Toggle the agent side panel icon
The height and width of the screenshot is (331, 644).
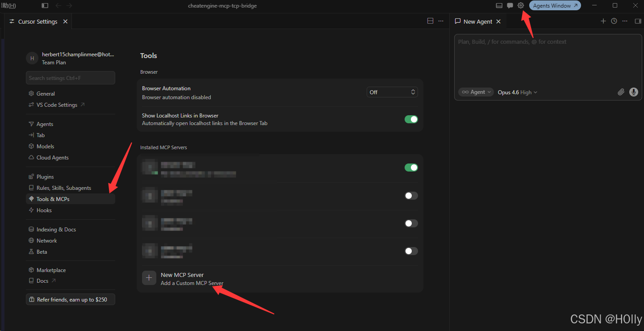click(638, 21)
